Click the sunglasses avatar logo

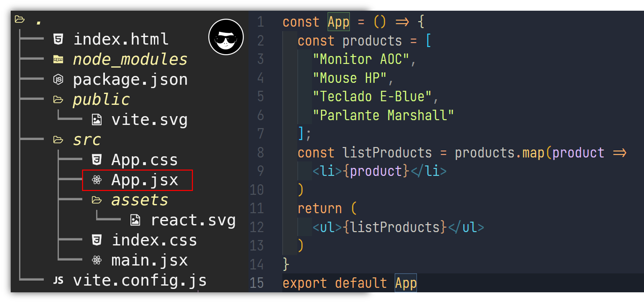click(226, 37)
